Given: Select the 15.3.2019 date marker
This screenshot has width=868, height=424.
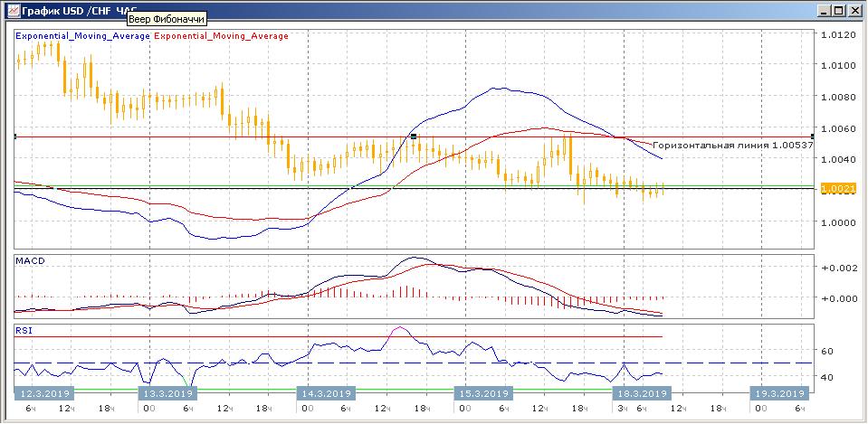Looking at the screenshot, I should pyautogui.click(x=483, y=393).
